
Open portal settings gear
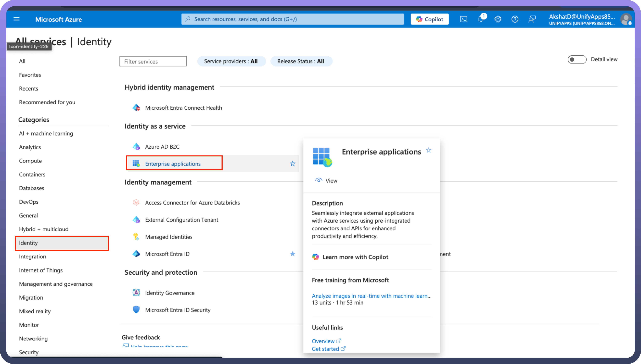498,19
